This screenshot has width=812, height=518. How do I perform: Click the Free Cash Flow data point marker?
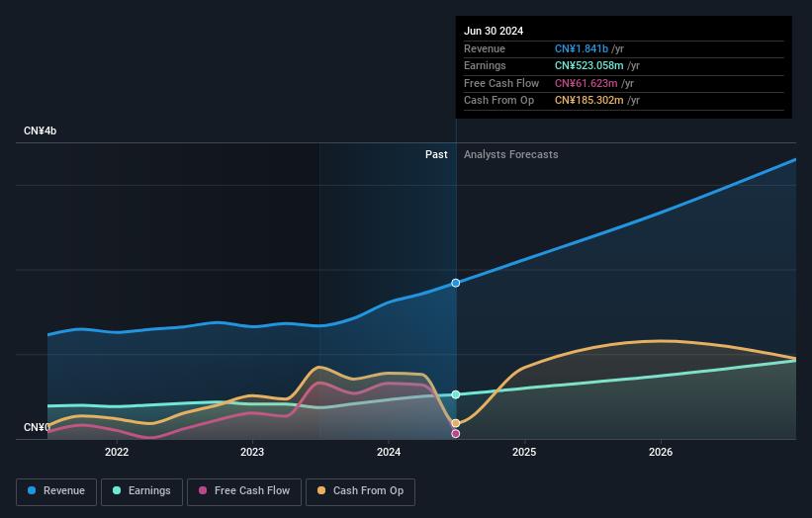456,433
